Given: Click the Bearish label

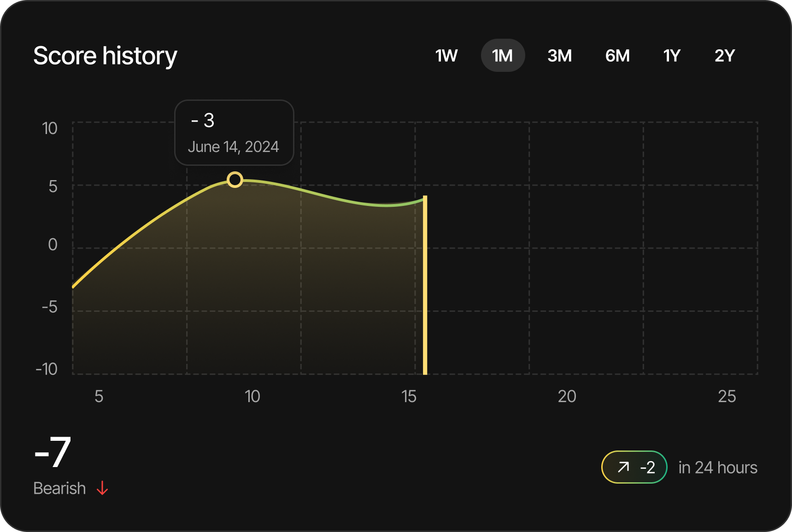Looking at the screenshot, I should coord(59,488).
